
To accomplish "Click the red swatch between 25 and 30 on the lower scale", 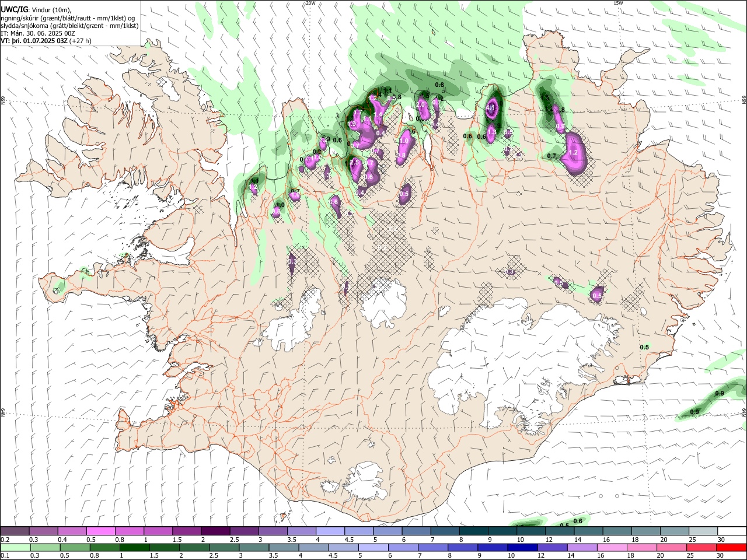I will click(700, 547).
